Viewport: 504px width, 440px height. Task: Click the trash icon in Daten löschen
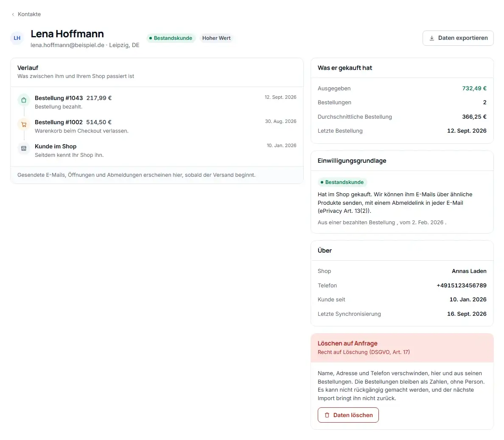click(327, 415)
